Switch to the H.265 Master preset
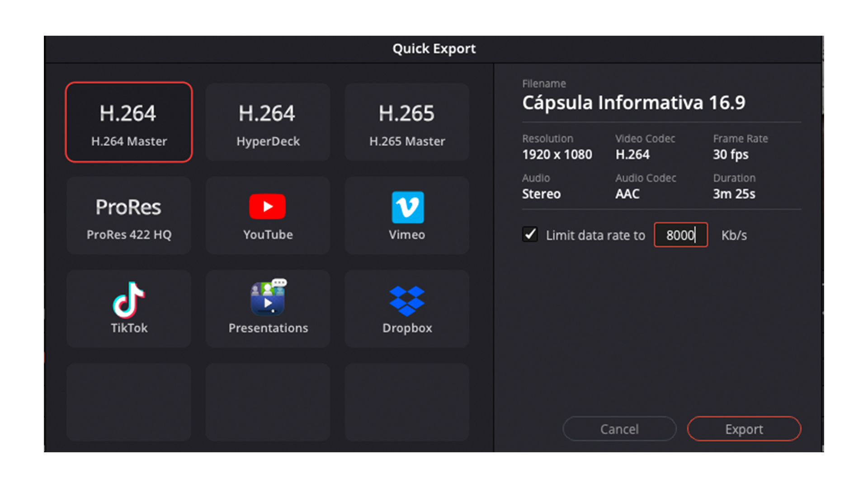 point(406,122)
